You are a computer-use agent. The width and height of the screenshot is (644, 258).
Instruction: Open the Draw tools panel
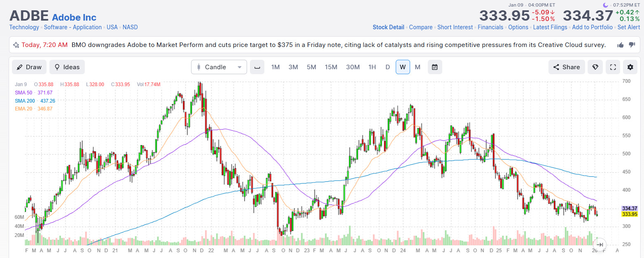point(29,67)
